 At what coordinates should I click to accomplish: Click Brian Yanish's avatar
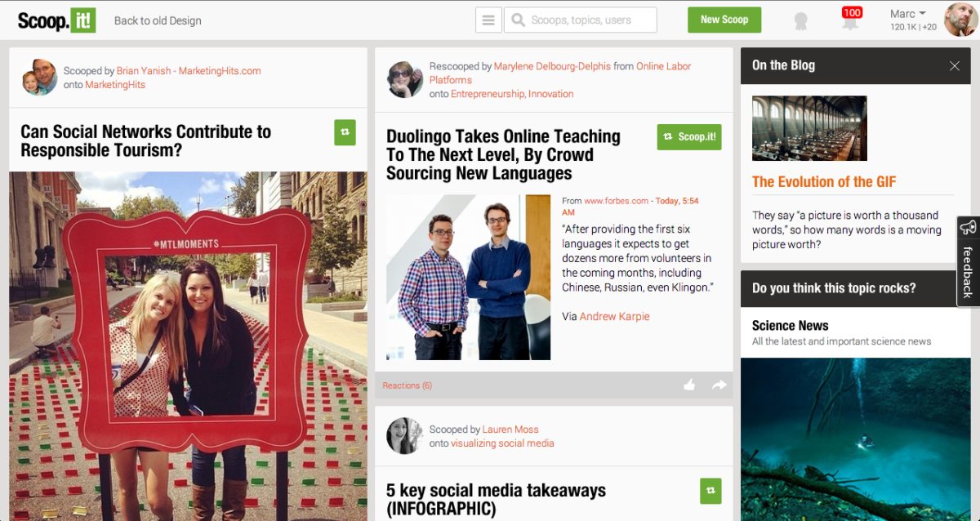(x=39, y=78)
